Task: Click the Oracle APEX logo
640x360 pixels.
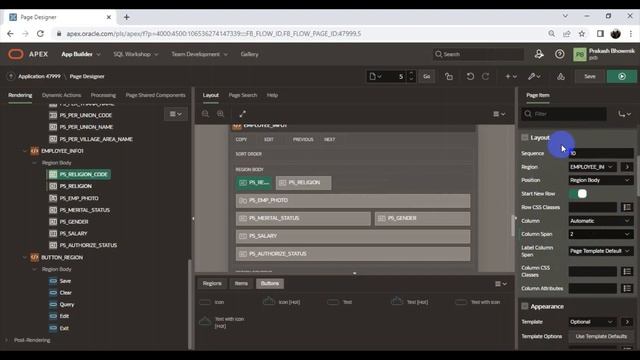Action: pos(28,54)
